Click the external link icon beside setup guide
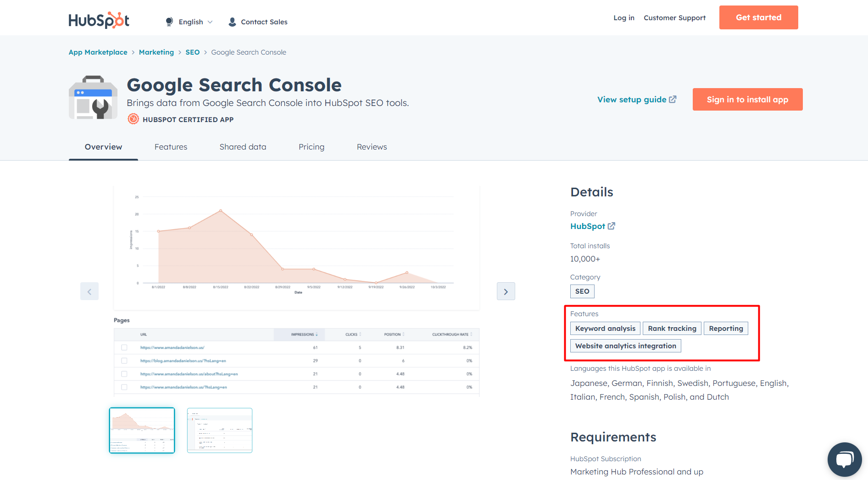This screenshot has height=480, width=868. pos(673,99)
